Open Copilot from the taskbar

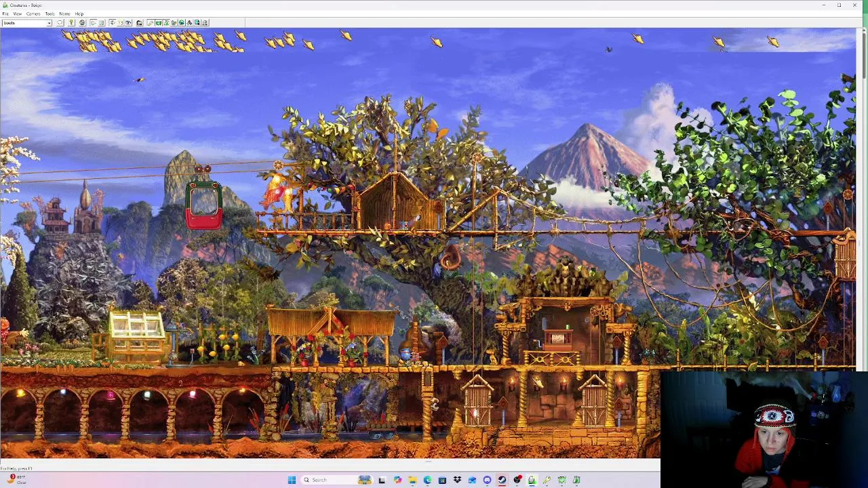point(397,480)
